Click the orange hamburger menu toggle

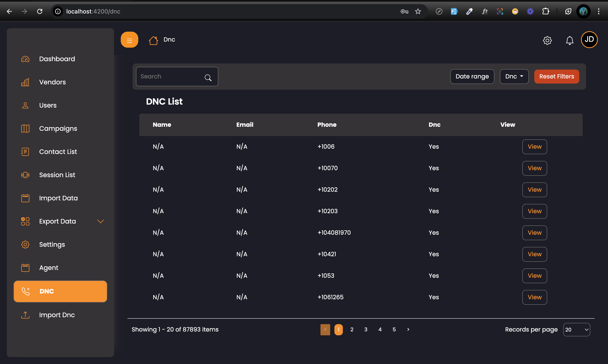[129, 40]
